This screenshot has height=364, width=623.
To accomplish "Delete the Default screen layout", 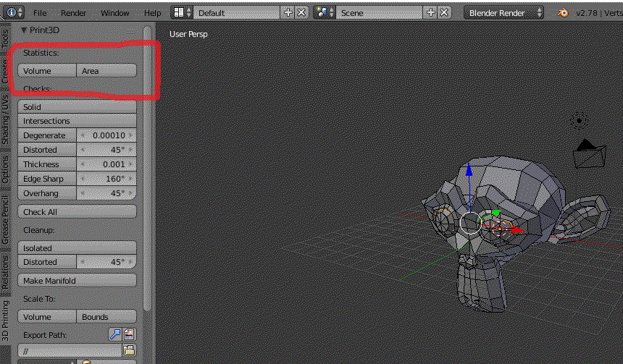I will [x=301, y=13].
